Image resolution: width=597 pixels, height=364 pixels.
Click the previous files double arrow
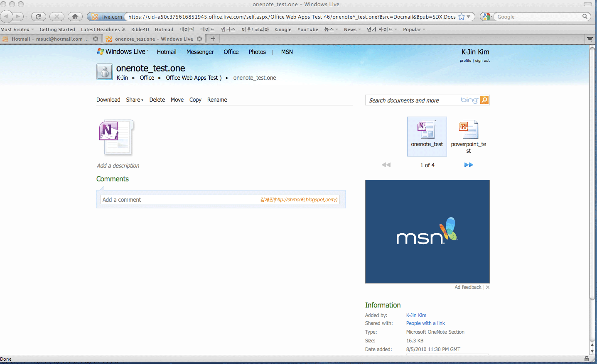tap(386, 165)
